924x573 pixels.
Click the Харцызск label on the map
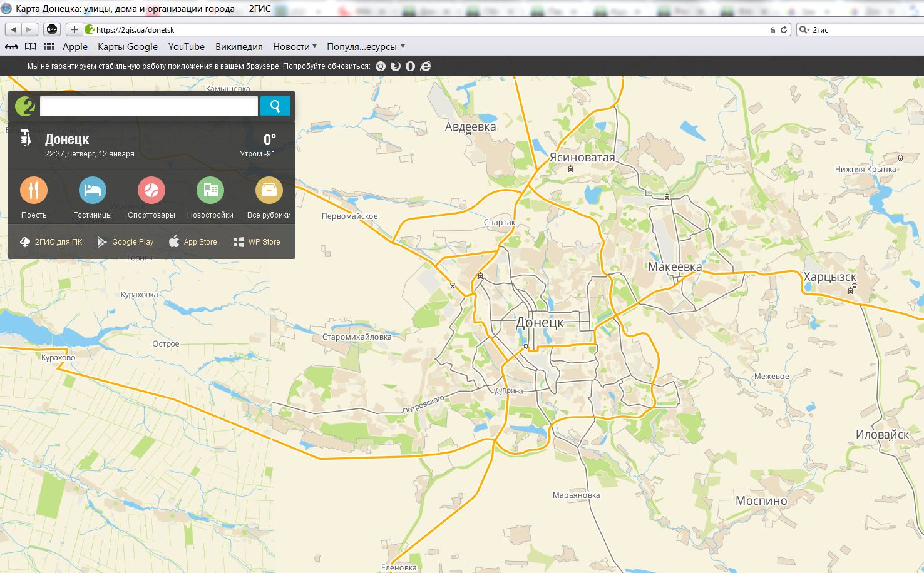click(x=830, y=276)
